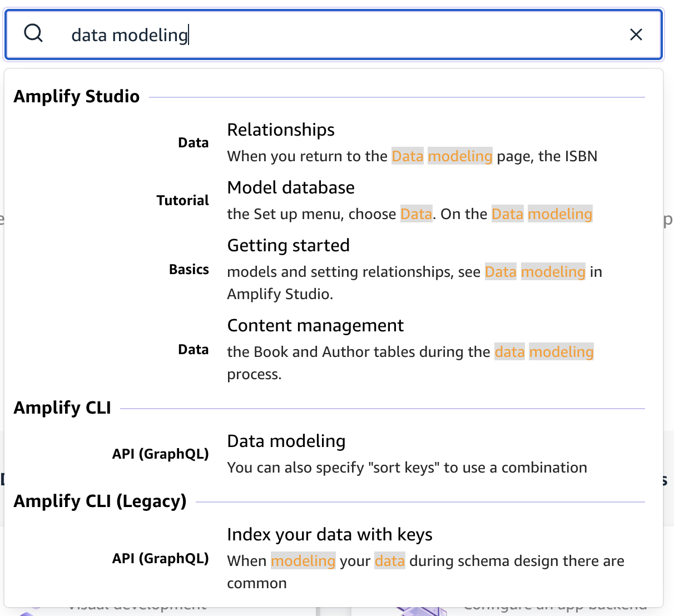Screen dimensions: 674x616
Task: Click API (GraphQL) label beside Index your data
Action: [x=161, y=559]
